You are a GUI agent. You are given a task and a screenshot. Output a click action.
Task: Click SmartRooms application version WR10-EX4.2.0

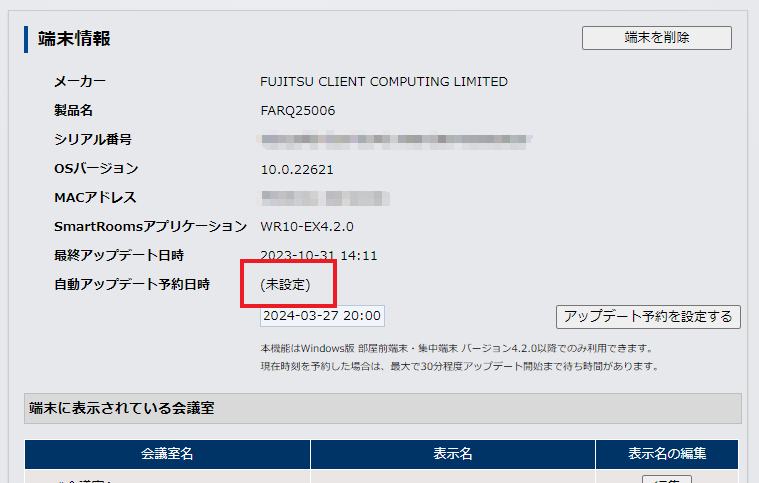click(x=307, y=227)
